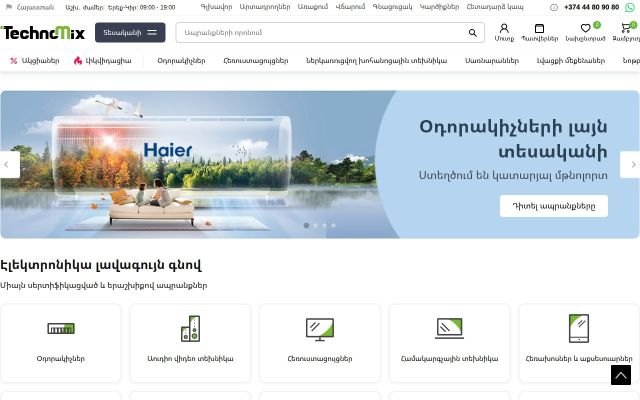Open the Հետադարձ կապ contact link
Image resolution: width=640 pixels, height=400 pixels.
click(495, 7)
